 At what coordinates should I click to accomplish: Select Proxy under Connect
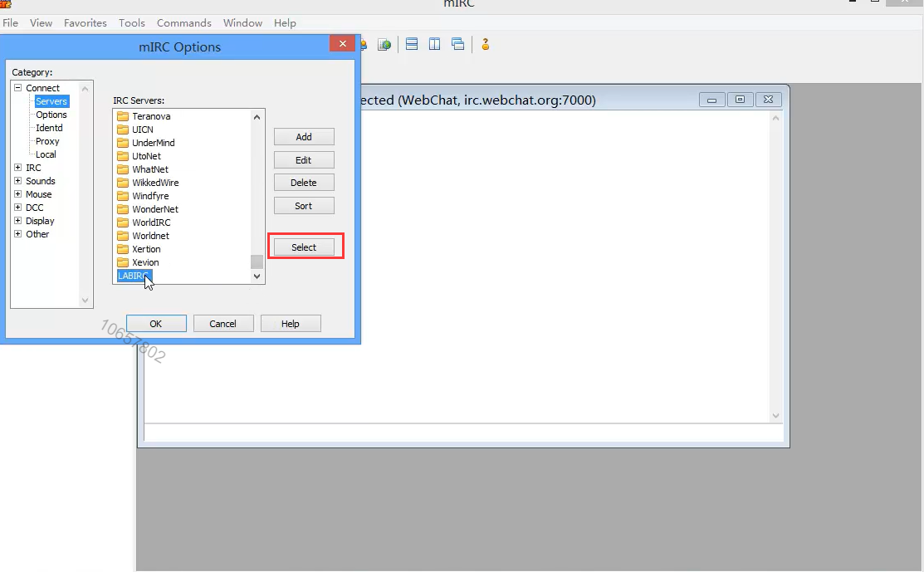tap(47, 141)
